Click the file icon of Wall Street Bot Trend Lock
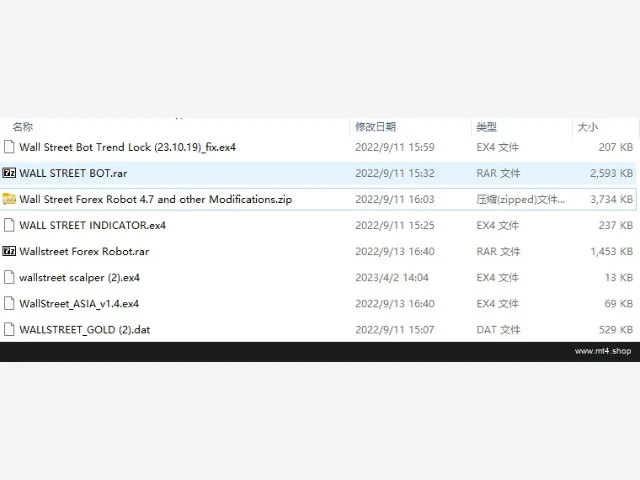Viewport: 640px width, 480px height. 9,147
